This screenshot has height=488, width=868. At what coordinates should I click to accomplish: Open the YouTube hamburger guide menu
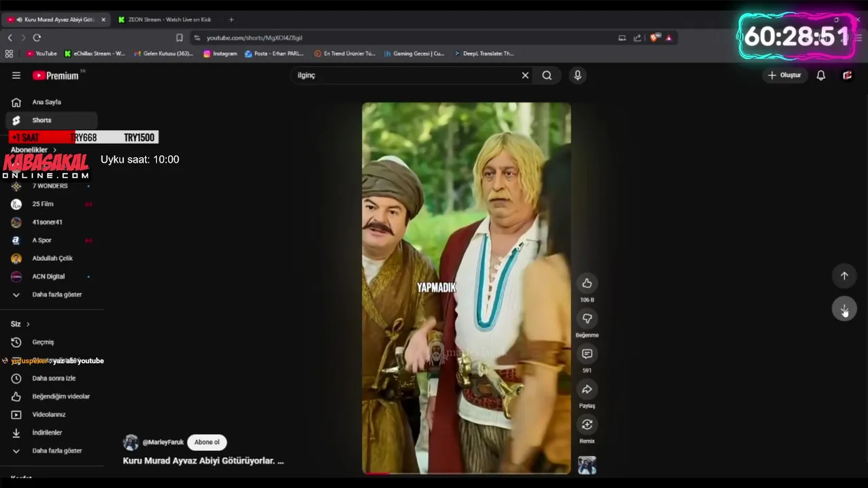[16, 75]
